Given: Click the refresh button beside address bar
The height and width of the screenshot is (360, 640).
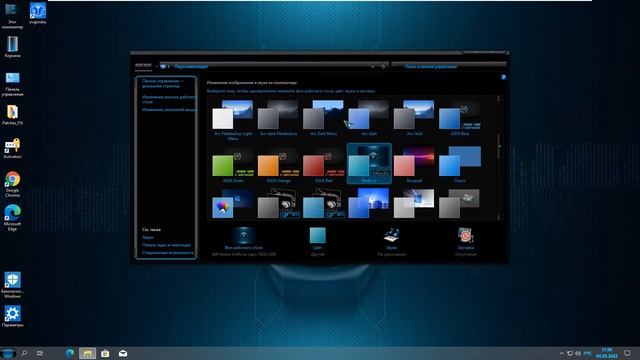Looking at the screenshot, I should pos(383,66).
